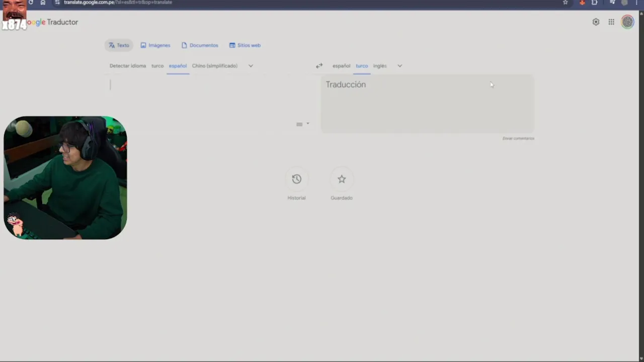This screenshot has width=644, height=362.
Task: Click the browser address bar URL
Action: click(118, 3)
